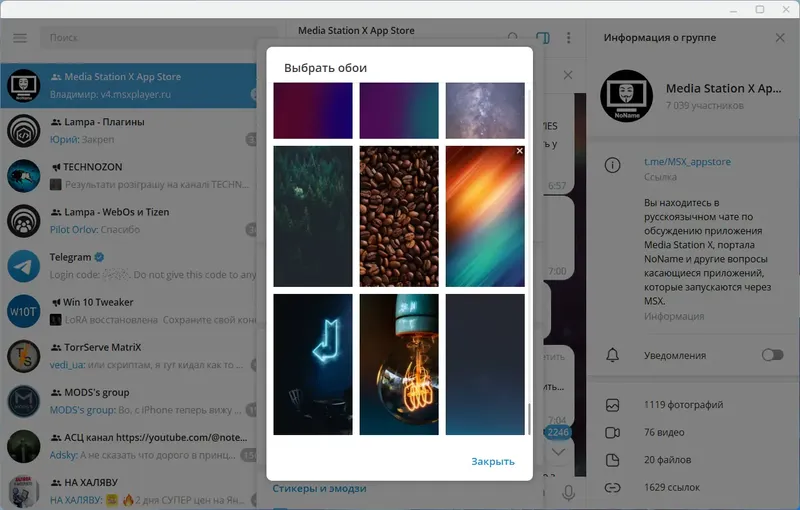Open the MODS's group chat

(129, 401)
